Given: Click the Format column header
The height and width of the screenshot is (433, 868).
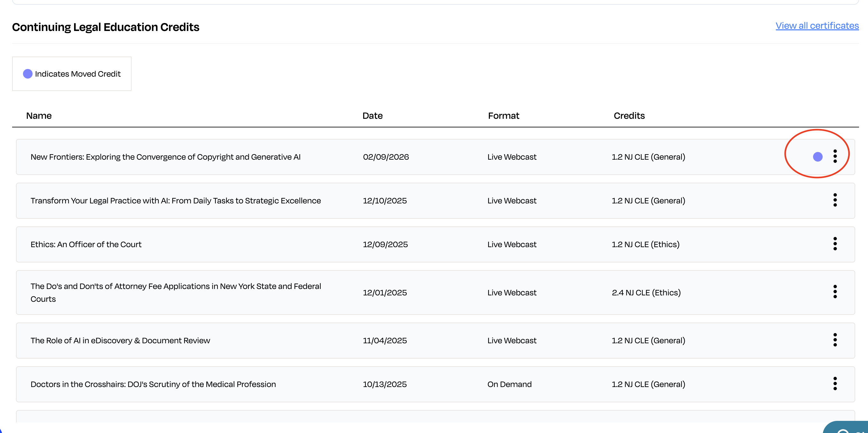Looking at the screenshot, I should (x=503, y=116).
